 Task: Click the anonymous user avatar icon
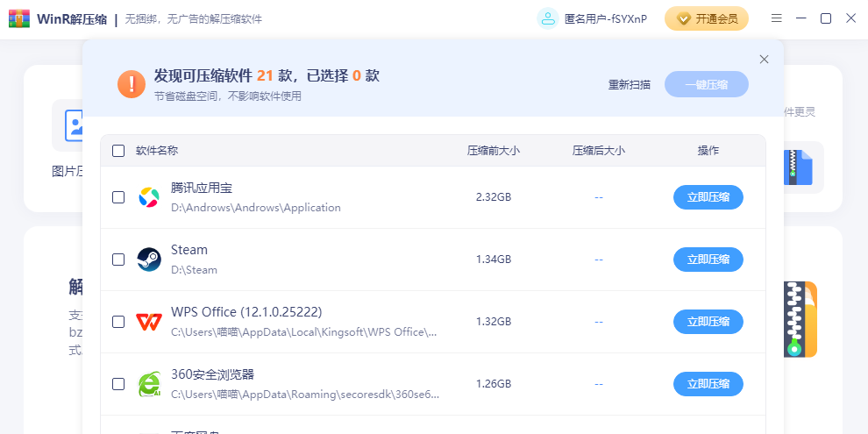pyautogui.click(x=548, y=18)
